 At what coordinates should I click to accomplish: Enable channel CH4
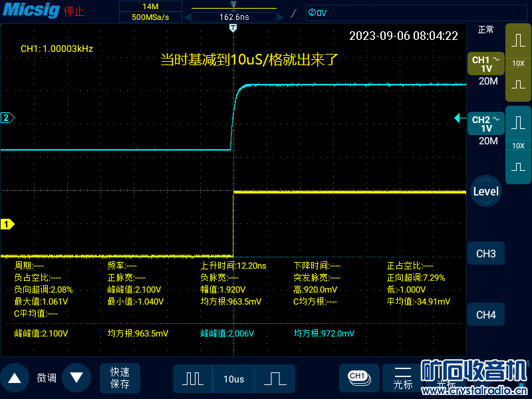point(486,315)
